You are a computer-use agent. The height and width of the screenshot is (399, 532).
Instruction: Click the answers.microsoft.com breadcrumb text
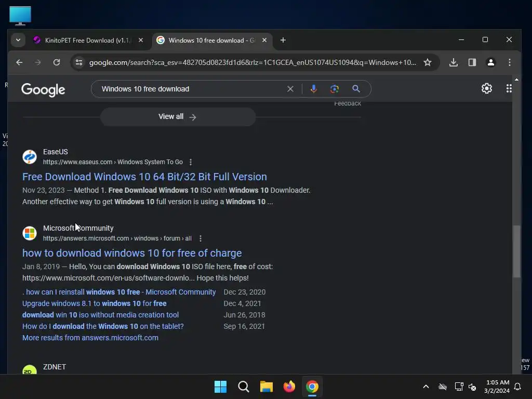tap(117, 238)
